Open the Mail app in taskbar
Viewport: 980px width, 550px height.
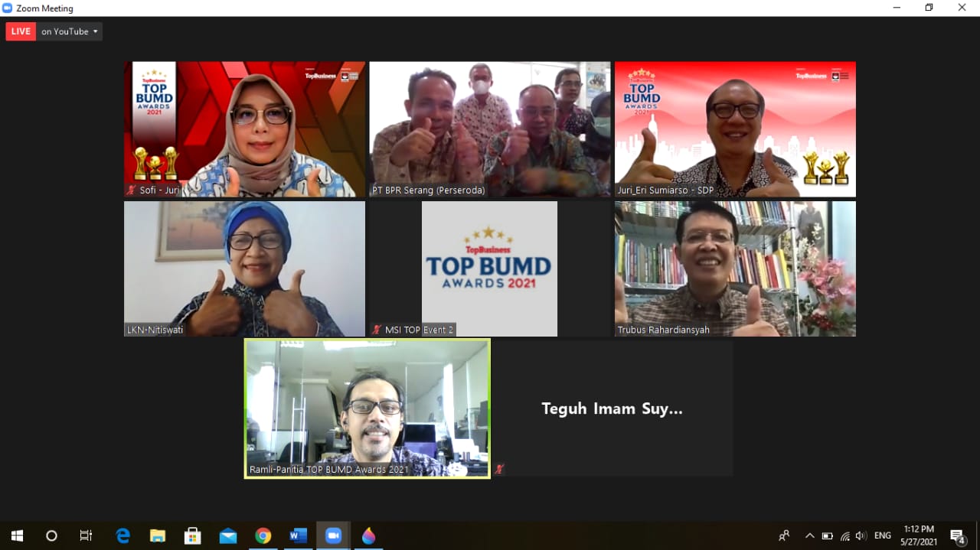[x=227, y=535]
